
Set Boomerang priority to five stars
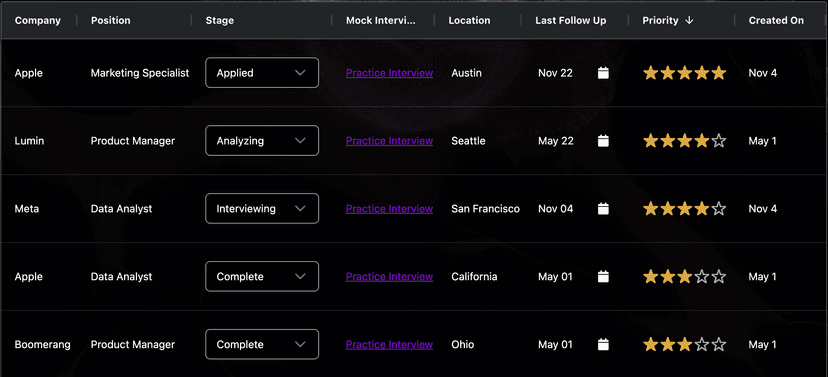719,345
